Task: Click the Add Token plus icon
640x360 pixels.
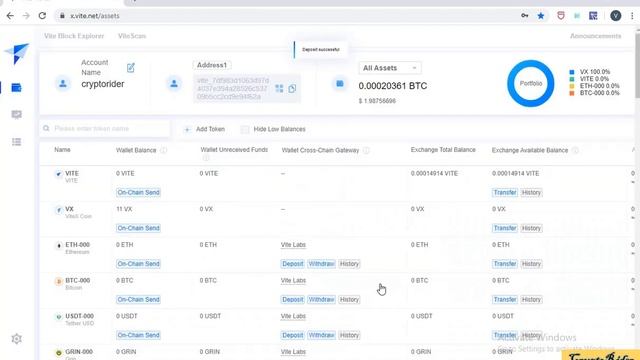Action: pos(187,129)
